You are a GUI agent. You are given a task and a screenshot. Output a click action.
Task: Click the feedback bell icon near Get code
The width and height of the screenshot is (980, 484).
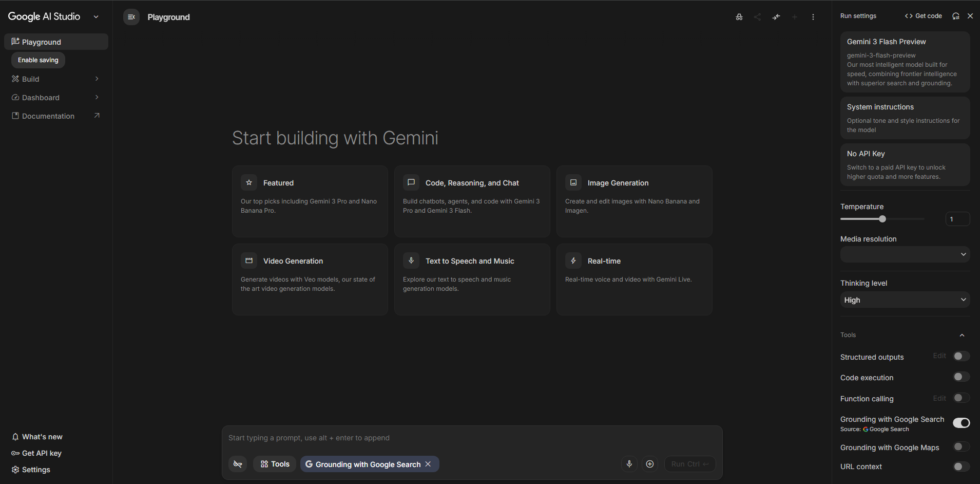tap(955, 16)
